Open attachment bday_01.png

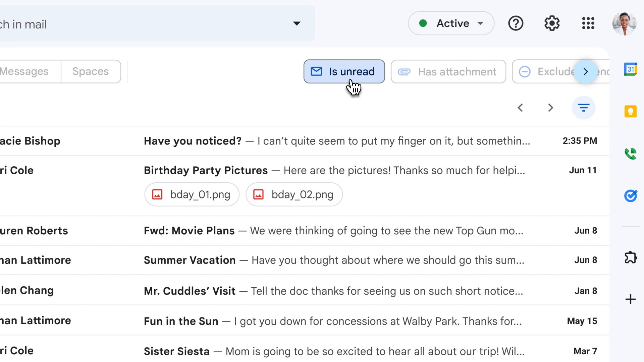click(x=192, y=194)
